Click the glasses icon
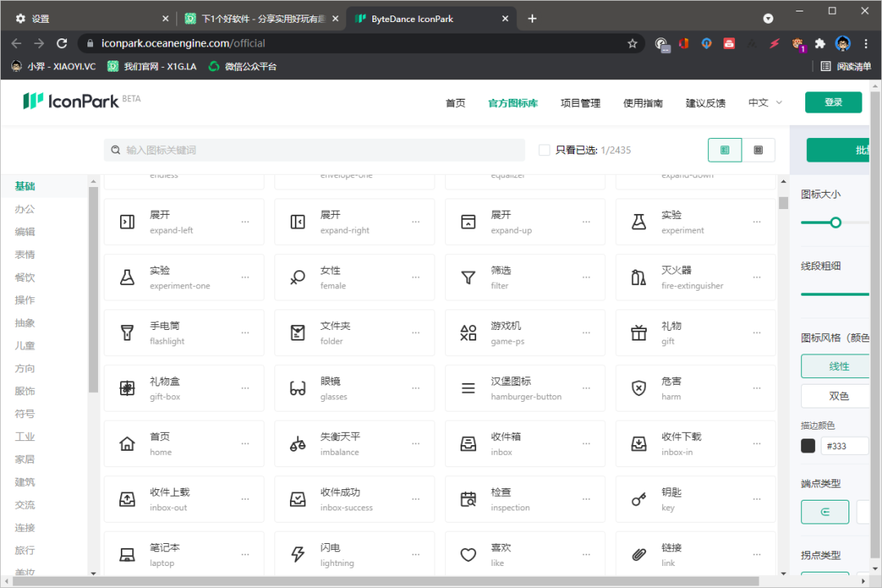This screenshot has height=588, width=882. pos(298,388)
